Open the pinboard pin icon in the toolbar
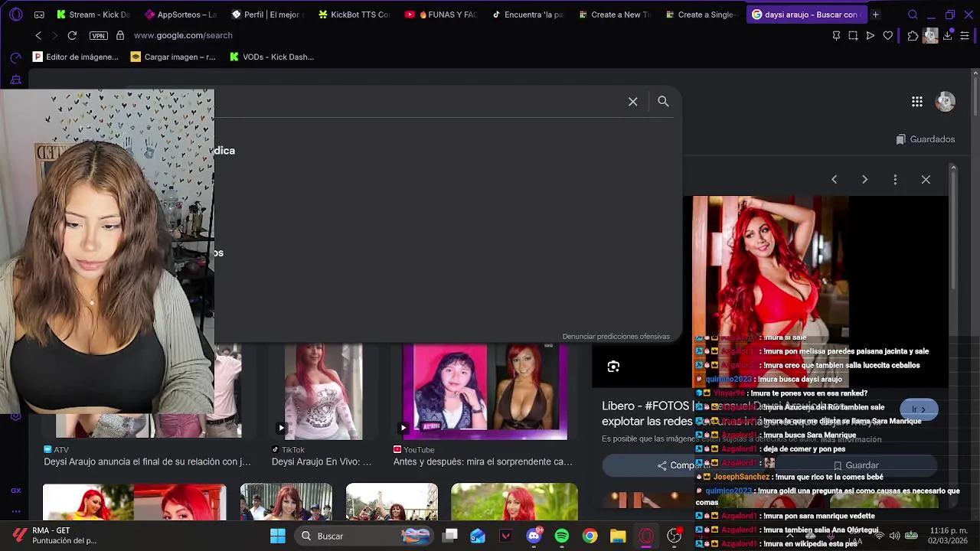The image size is (980, 551). pyautogui.click(x=836, y=35)
